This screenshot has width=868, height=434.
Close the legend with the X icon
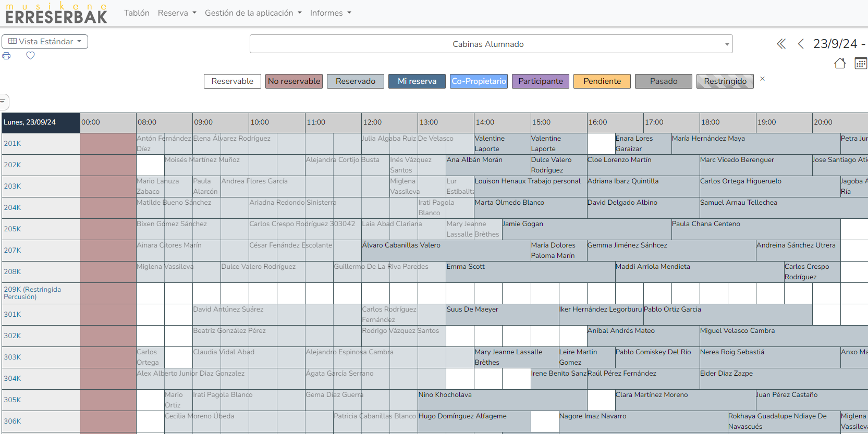pos(762,79)
